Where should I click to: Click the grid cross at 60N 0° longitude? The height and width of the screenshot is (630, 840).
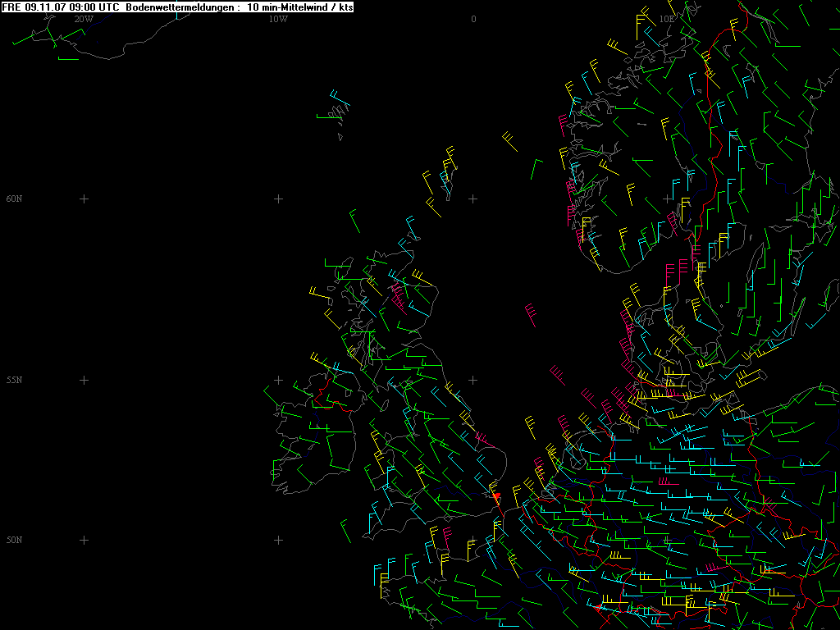[473, 199]
